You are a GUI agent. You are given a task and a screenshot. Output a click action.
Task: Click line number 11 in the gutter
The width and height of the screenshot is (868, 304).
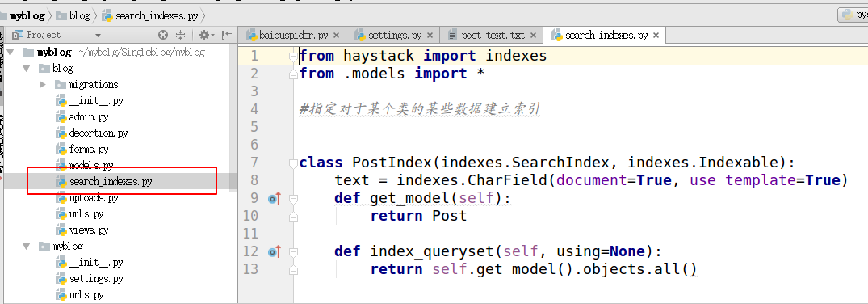[x=251, y=234]
